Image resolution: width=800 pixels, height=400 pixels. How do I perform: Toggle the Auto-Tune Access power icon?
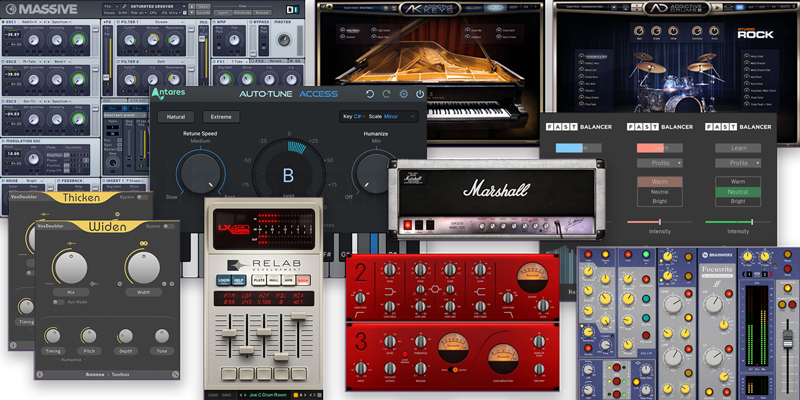coord(420,94)
